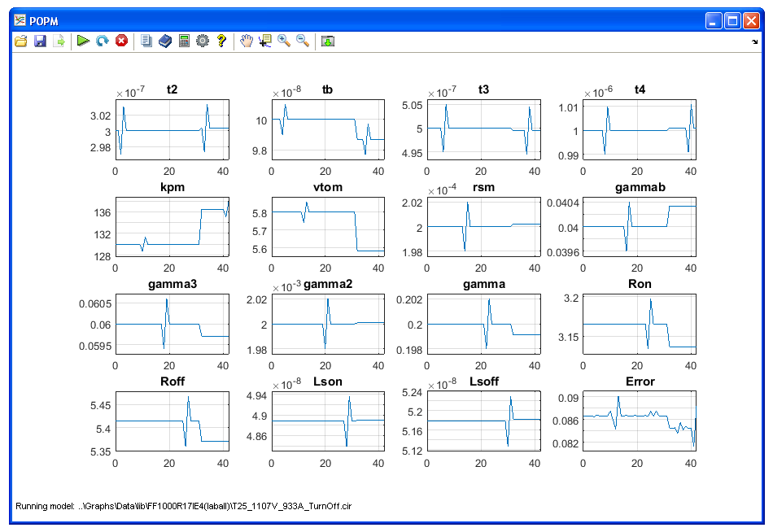Click inside the Error plot
Screen dimensions: 773x532
640,421
